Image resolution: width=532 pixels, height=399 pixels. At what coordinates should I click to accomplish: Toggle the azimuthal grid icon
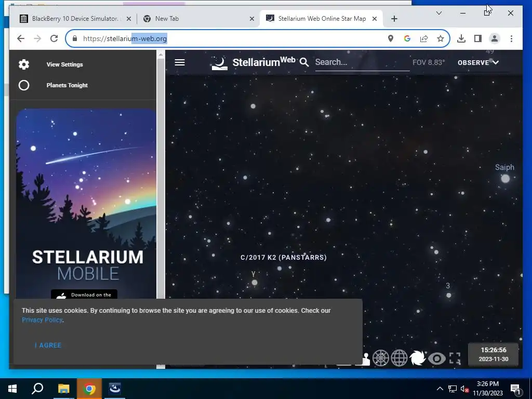[x=381, y=358]
